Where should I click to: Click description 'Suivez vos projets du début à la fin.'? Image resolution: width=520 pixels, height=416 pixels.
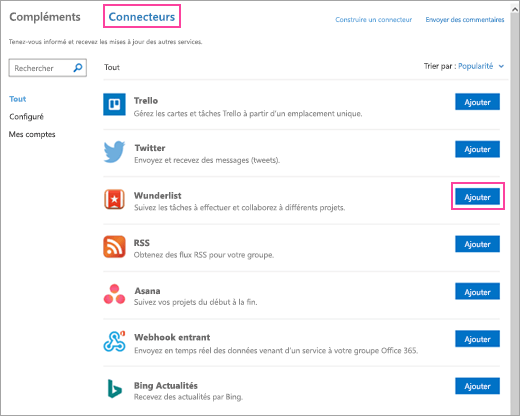pyautogui.click(x=196, y=302)
